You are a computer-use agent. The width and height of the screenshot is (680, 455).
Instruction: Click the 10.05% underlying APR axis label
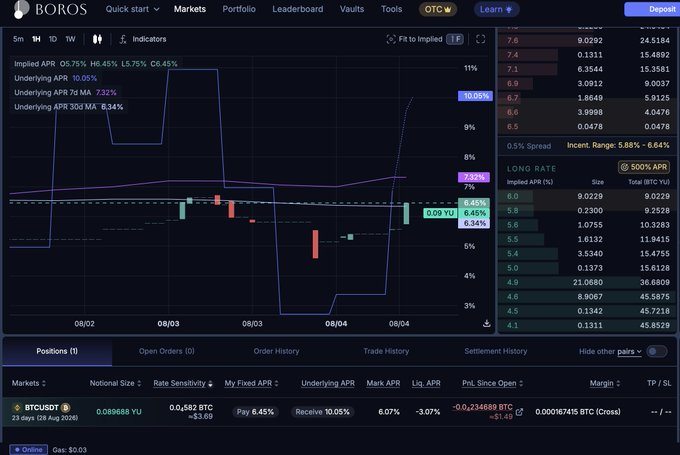tap(475, 96)
